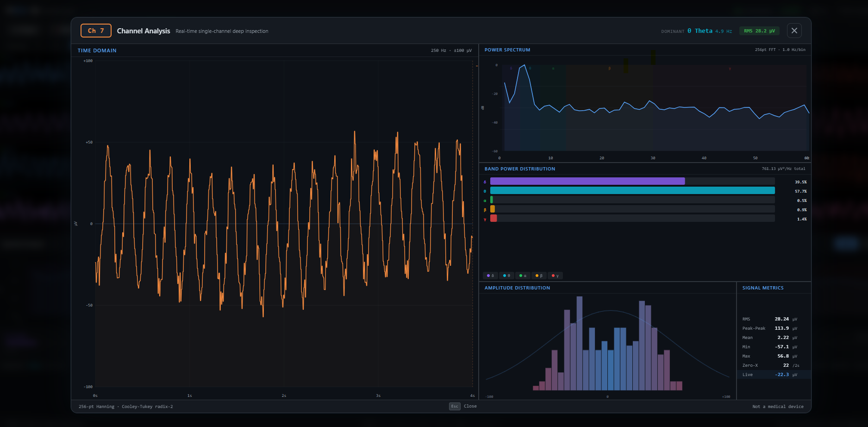
Task: Click the Time Domain panel title
Action: pyautogui.click(x=97, y=50)
